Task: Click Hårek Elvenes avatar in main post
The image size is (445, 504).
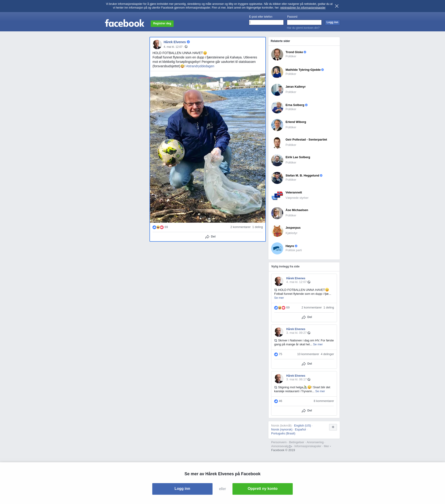Action: (x=157, y=44)
